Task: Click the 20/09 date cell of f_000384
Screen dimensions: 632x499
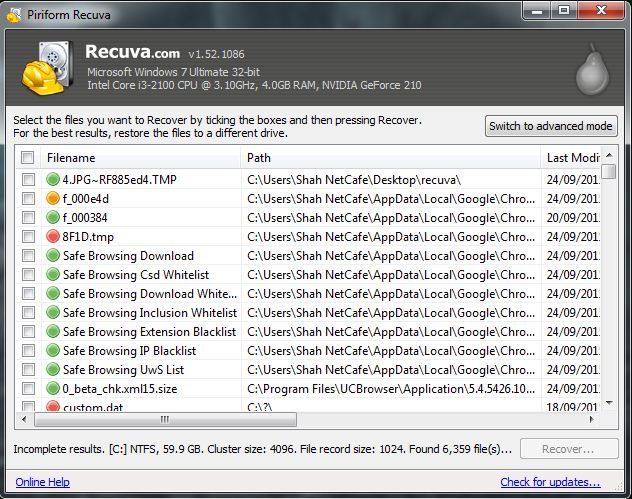Action: point(572,218)
